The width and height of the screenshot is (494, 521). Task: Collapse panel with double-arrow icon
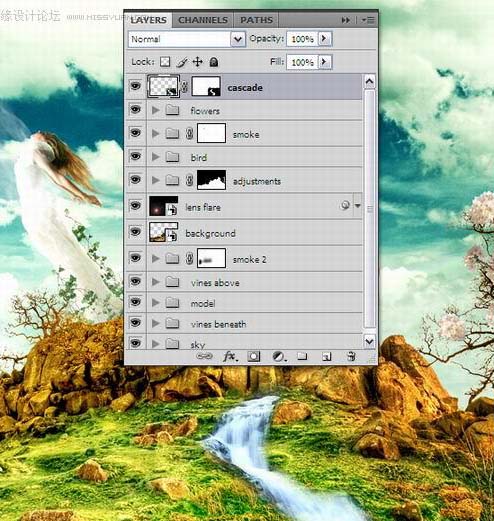(x=346, y=20)
